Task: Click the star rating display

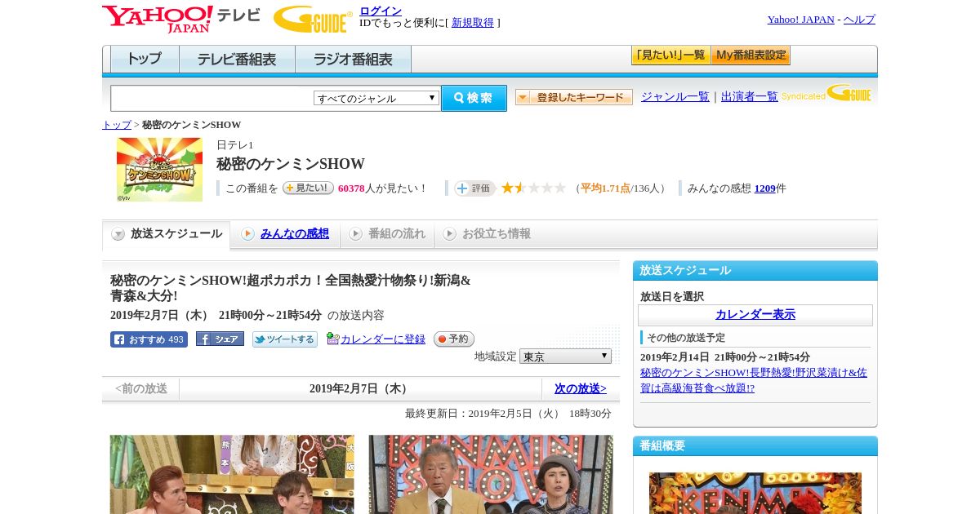Action: [x=533, y=188]
